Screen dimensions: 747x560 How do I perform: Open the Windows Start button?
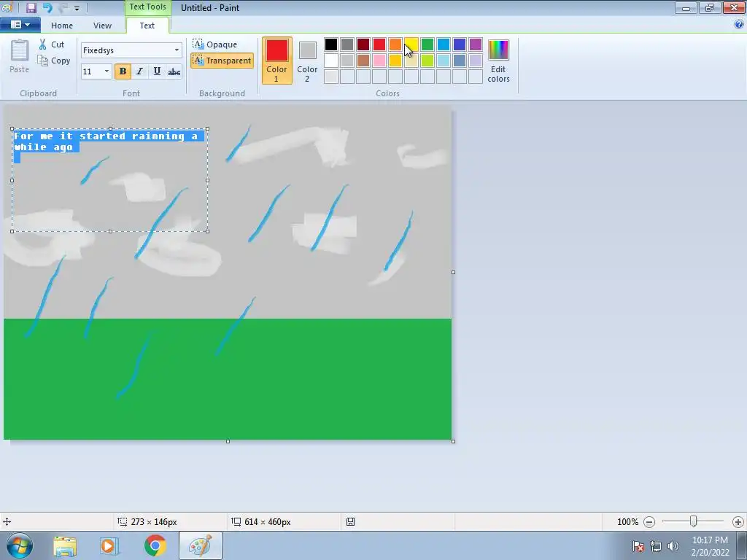(20, 545)
